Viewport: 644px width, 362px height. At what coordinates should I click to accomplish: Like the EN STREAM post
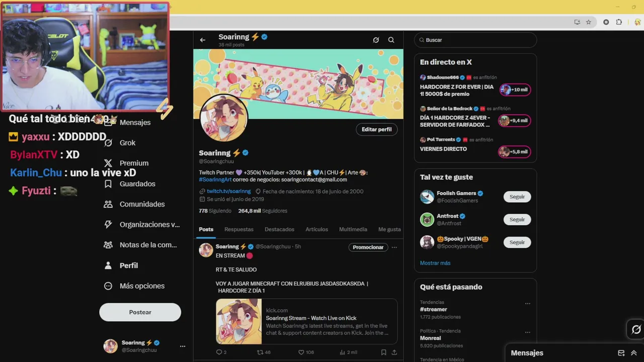tap(306, 352)
